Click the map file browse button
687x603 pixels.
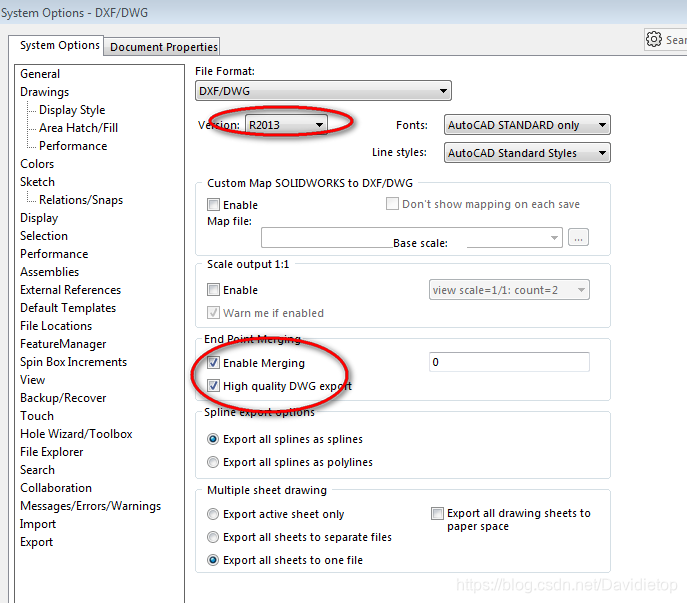click(x=578, y=238)
